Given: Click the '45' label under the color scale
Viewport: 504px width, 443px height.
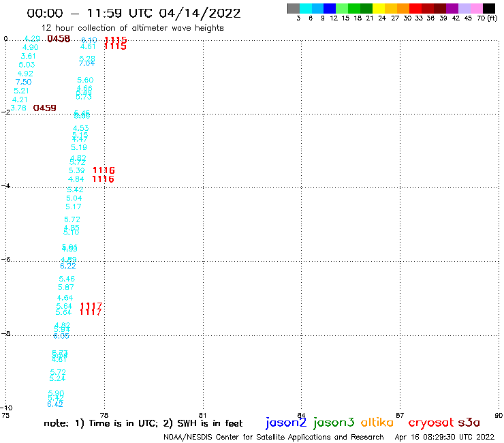Looking at the screenshot, I should 468,18.
